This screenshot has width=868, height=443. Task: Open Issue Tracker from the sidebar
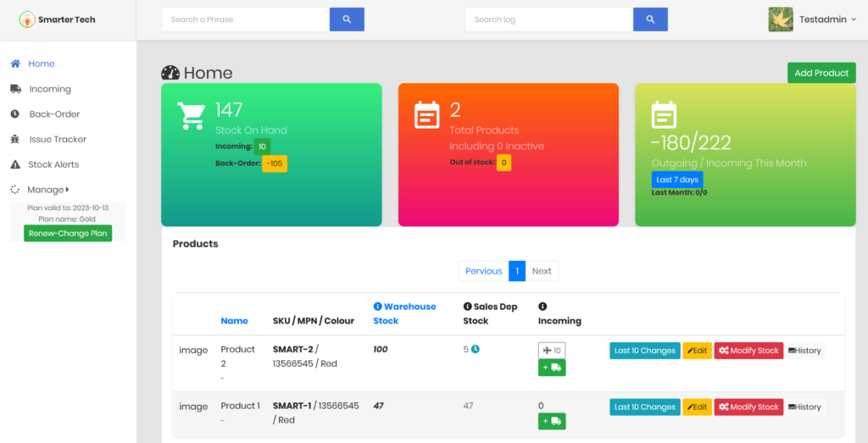[x=58, y=139]
